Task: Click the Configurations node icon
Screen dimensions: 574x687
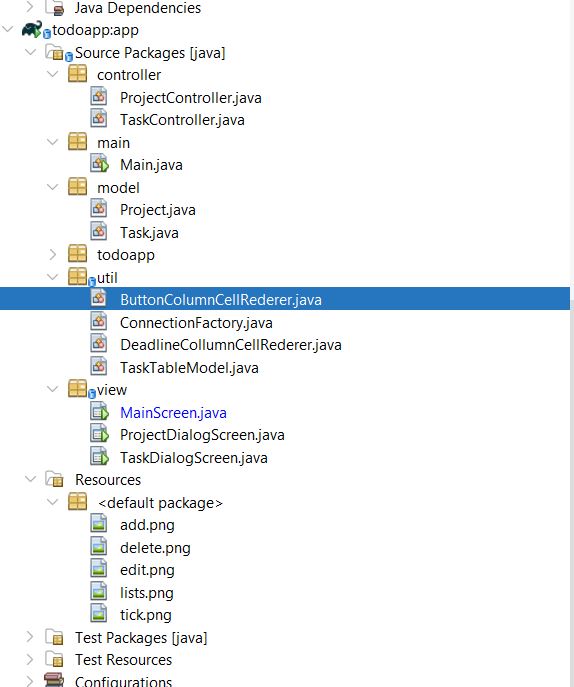Action: [54, 680]
